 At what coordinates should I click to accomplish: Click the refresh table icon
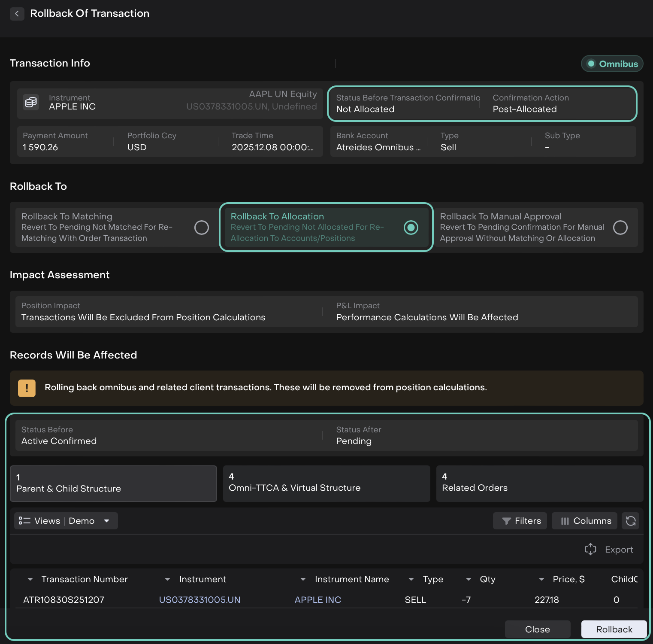pyautogui.click(x=630, y=521)
